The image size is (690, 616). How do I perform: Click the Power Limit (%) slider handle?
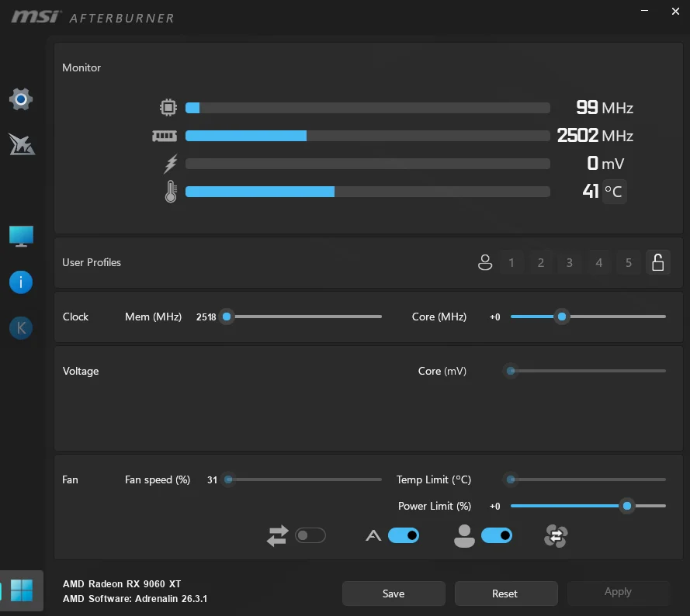tap(627, 506)
